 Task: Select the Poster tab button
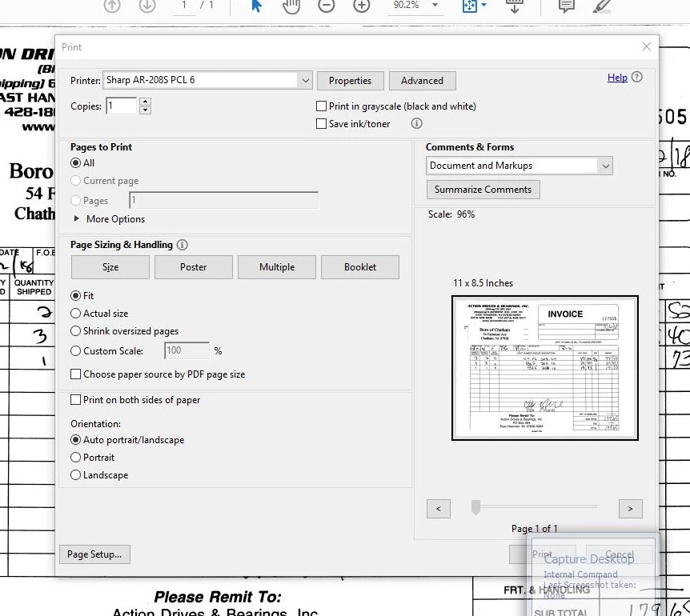(193, 267)
